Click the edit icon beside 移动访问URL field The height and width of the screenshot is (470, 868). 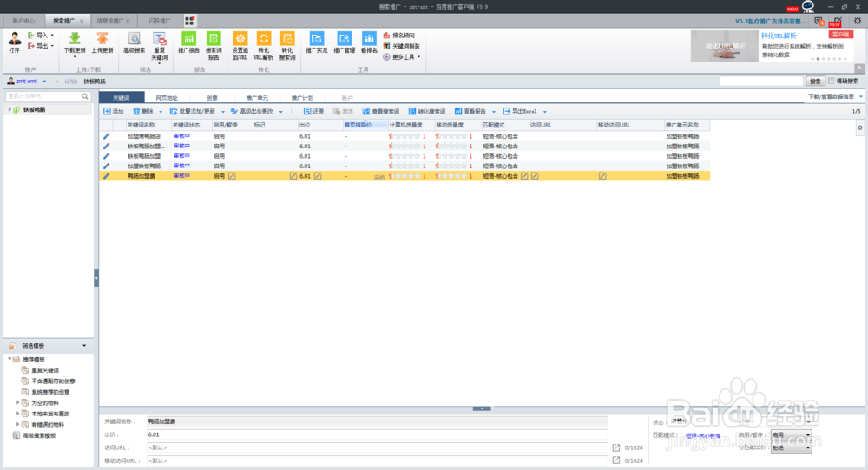tap(616, 460)
